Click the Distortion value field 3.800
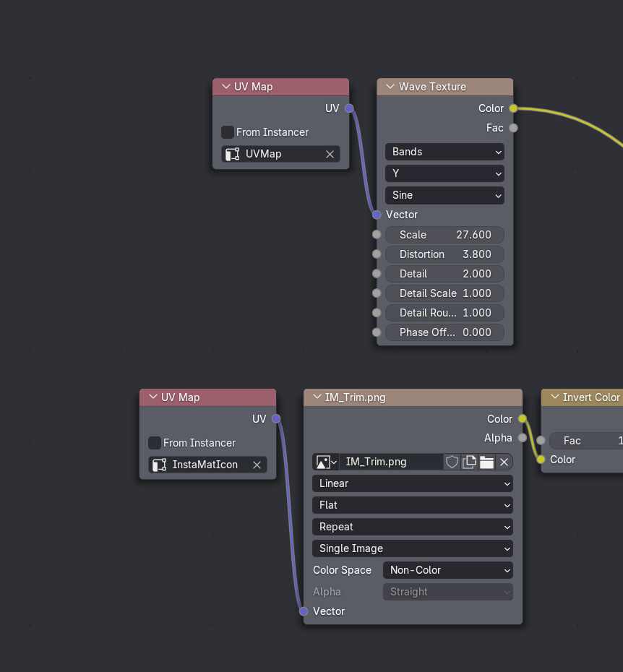This screenshot has width=623, height=672. (x=444, y=254)
